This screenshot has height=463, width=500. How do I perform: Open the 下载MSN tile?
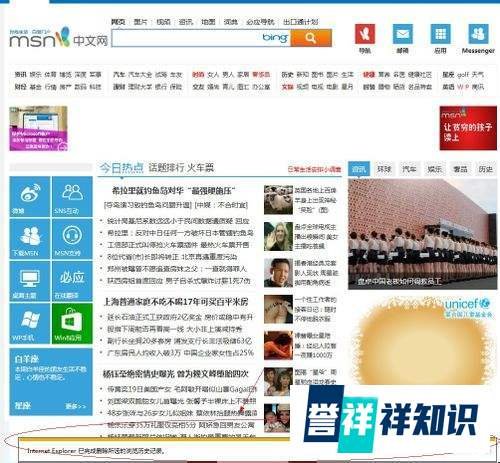click(30, 239)
